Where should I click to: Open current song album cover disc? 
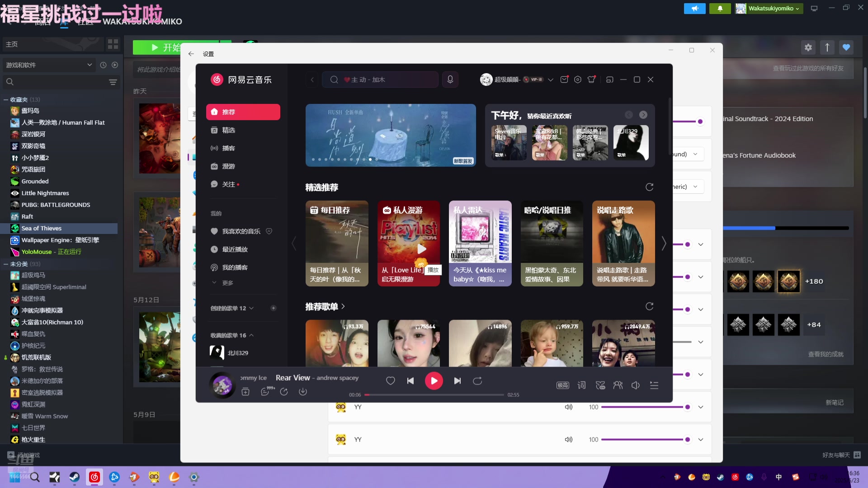click(x=222, y=385)
